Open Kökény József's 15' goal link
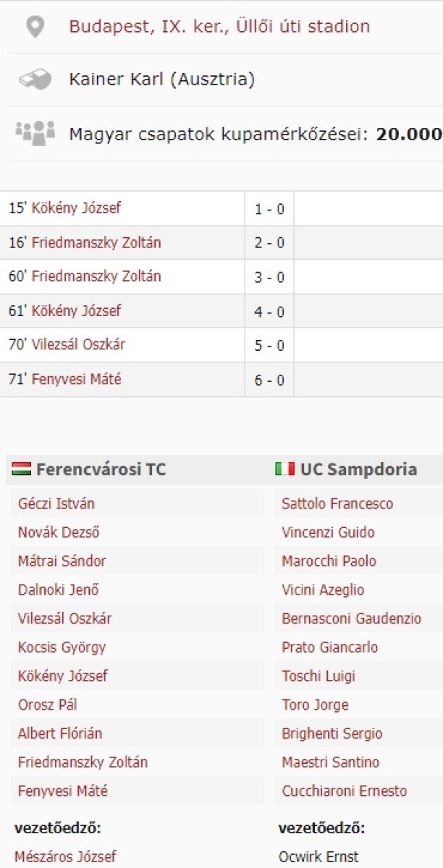Screen dimensions: 443x868 click(76, 208)
